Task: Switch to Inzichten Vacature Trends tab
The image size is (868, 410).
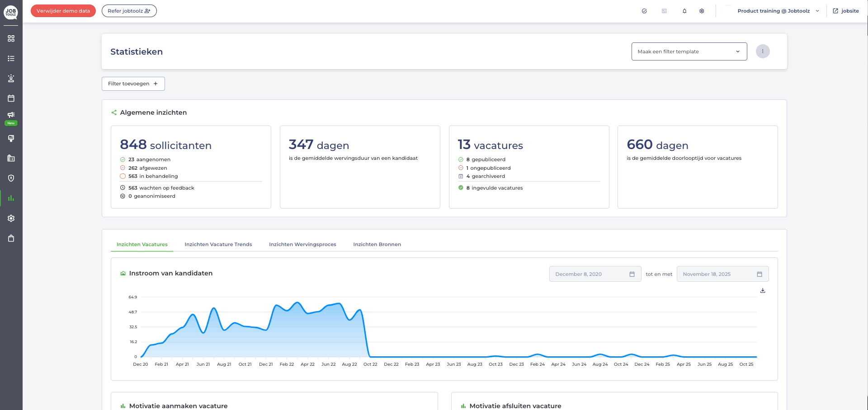Action: 218,244
